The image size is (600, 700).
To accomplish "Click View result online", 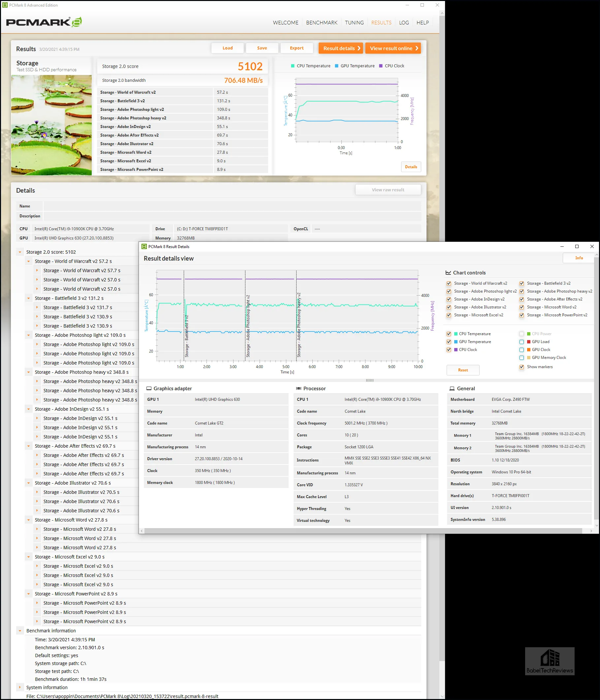I will pos(393,48).
